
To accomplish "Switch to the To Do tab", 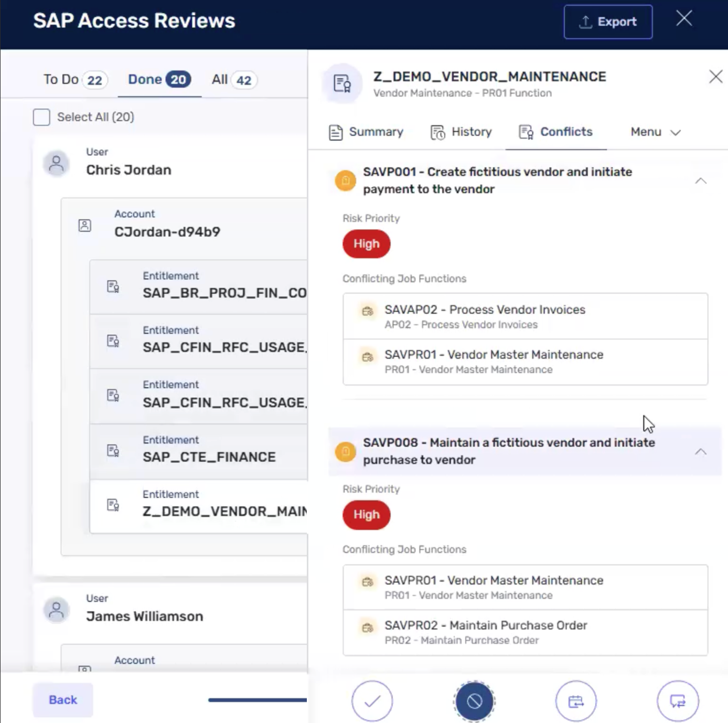I will pos(75,80).
